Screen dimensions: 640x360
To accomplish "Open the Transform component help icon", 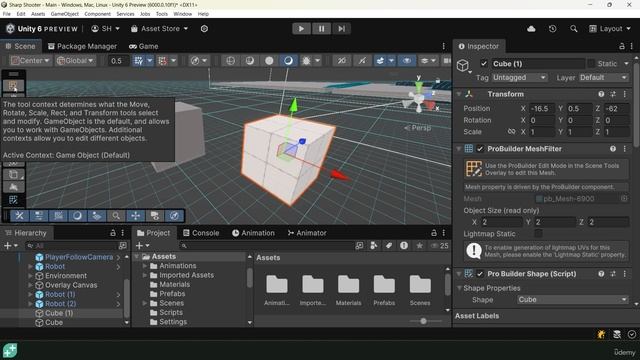I will pos(601,94).
